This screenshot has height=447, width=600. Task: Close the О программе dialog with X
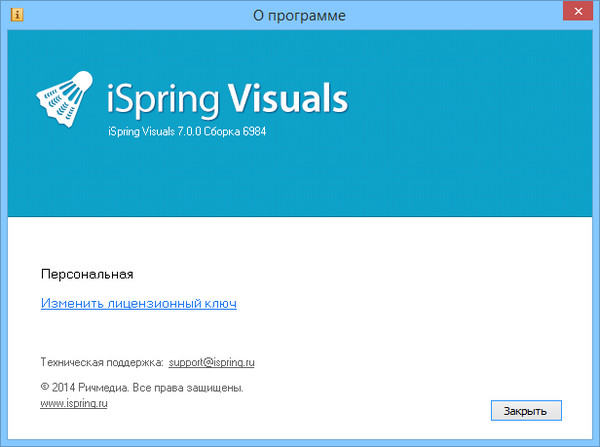(x=578, y=11)
